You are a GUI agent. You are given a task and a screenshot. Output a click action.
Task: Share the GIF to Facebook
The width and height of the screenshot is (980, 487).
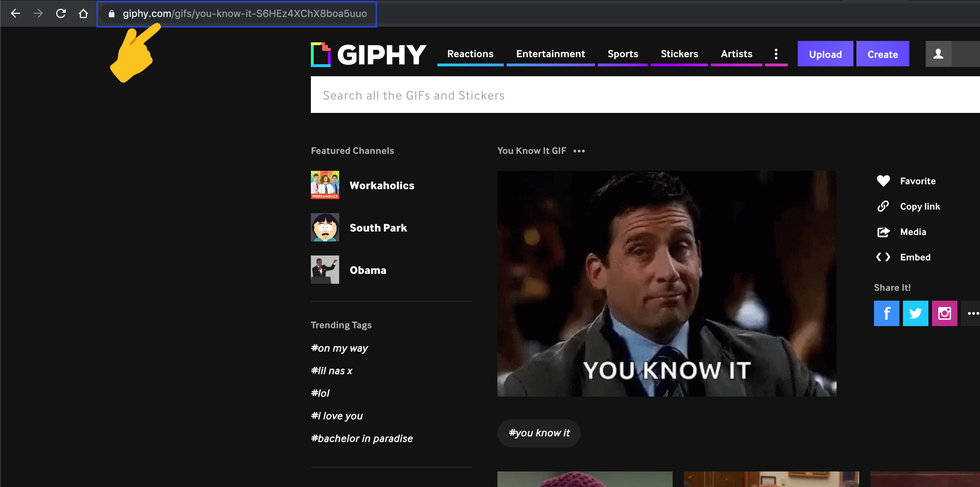coord(886,313)
